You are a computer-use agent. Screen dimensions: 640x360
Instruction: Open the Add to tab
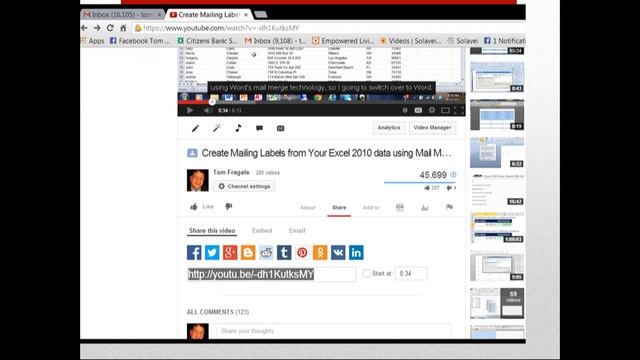[371, 208]
